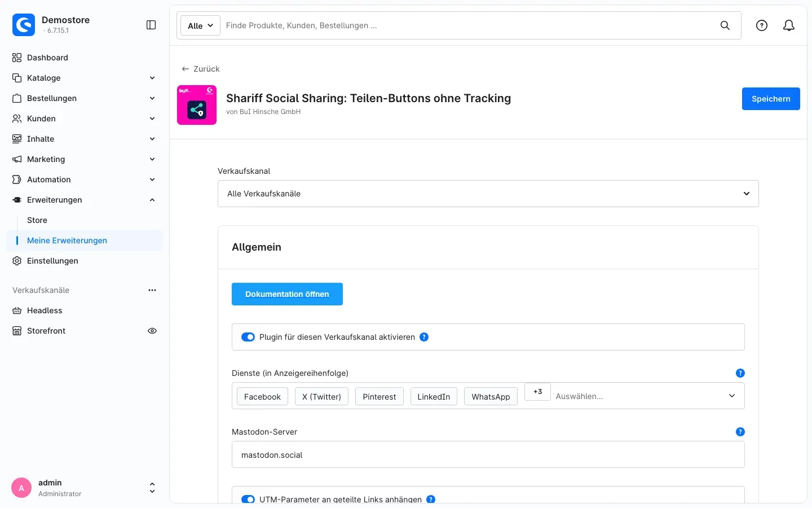
Task: Show help for Dienste field
Action: point(740,373)
